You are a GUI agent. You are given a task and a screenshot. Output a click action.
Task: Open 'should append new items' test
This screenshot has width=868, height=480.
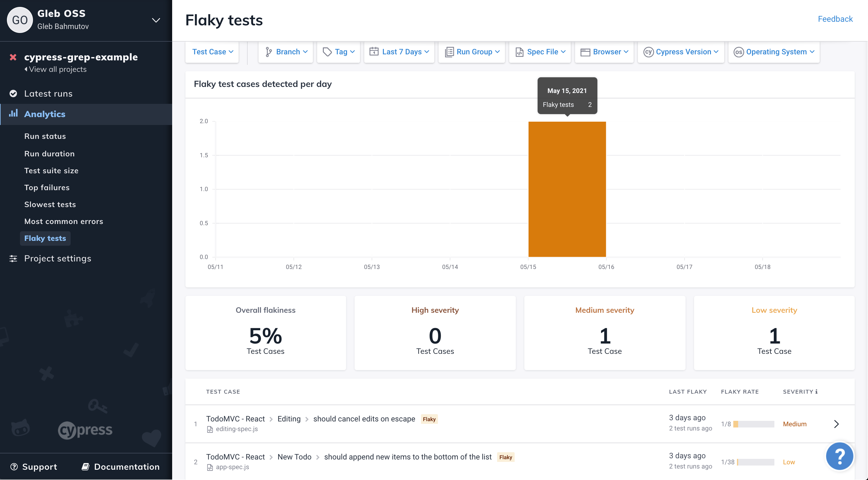click(x=408, y=457)
